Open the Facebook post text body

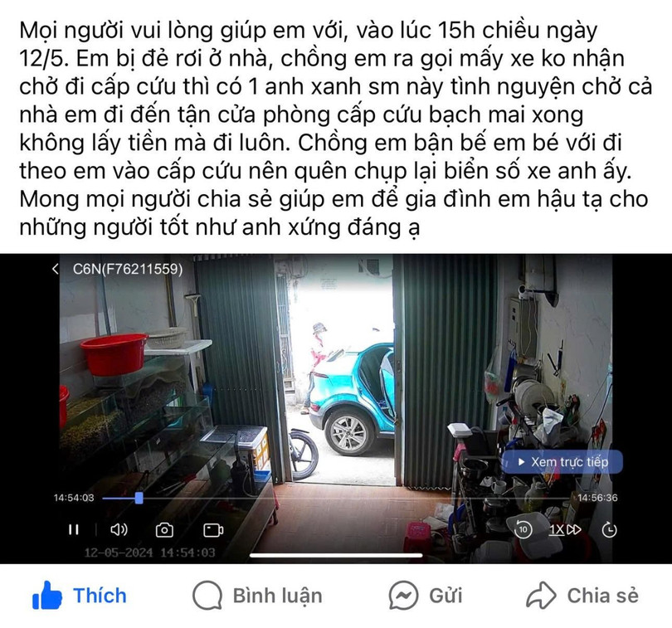[336, 129]
